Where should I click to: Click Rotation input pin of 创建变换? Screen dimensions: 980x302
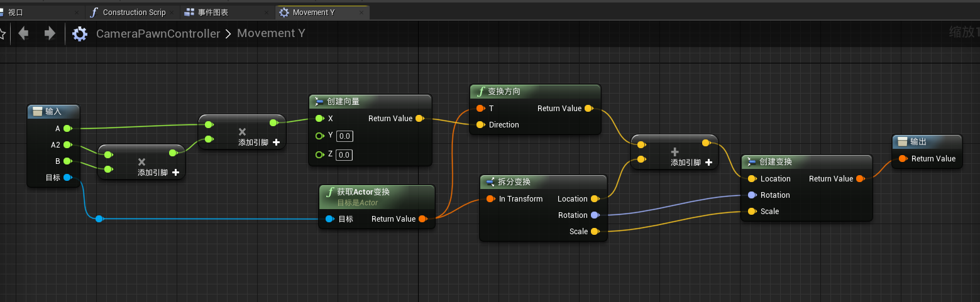(752, 195)
